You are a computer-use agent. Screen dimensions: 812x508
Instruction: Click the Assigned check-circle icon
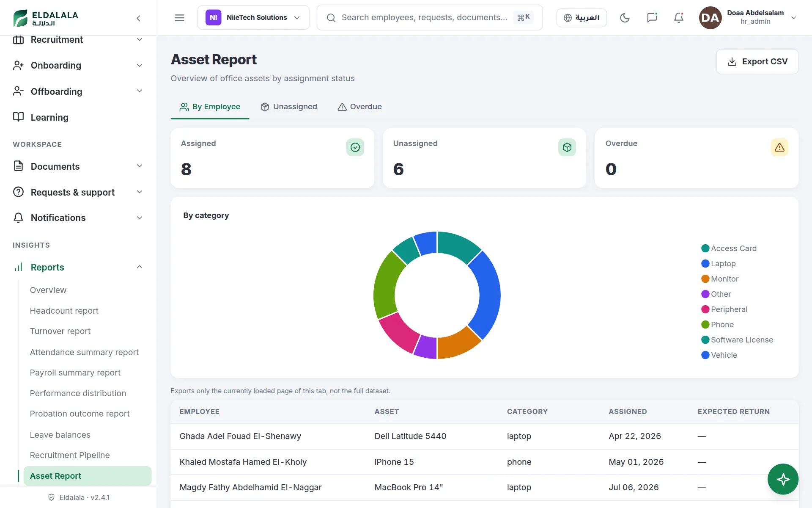point(355,147)
